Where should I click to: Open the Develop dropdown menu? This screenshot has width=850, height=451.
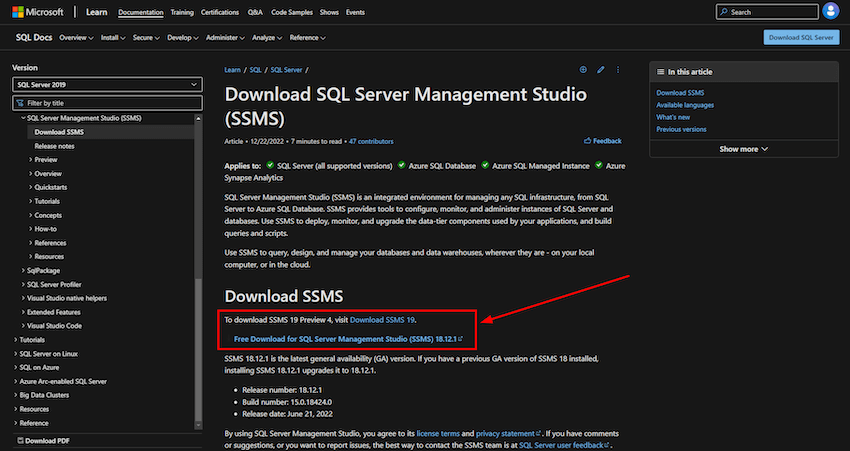point(183,38)
